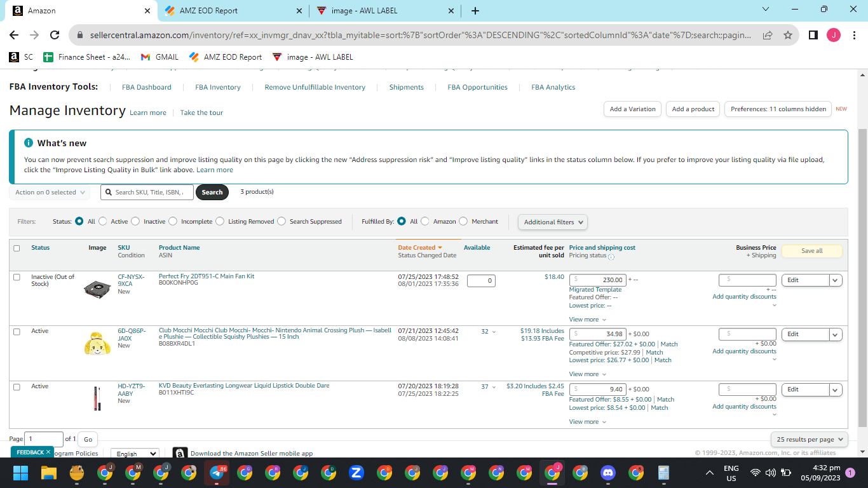Image resolution: width=868 pixels, height=488 pixels.
Task: Select the KVD Beauty Lipstick row checkbox
Action: [x=17, y=386]
